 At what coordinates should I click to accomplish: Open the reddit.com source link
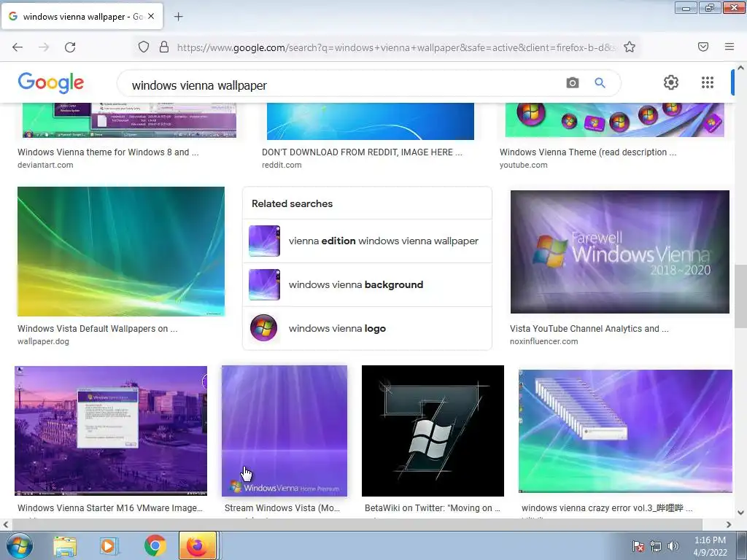coord(282,166)
